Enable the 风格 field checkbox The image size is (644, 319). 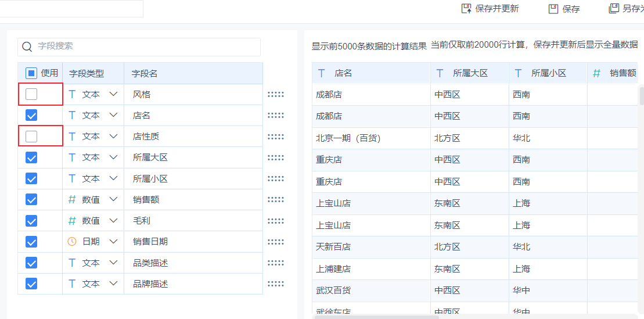(x=31, y=95)
